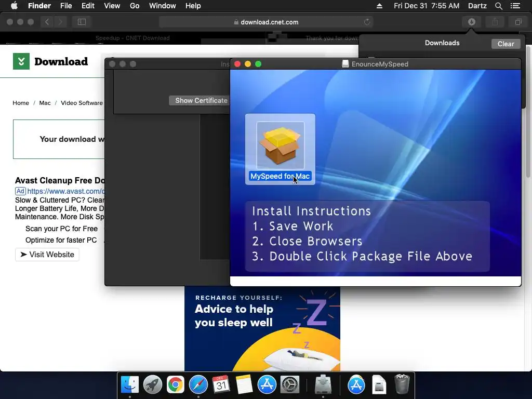Open Spotlight search magnifier icon

click(x=498, y=6)
